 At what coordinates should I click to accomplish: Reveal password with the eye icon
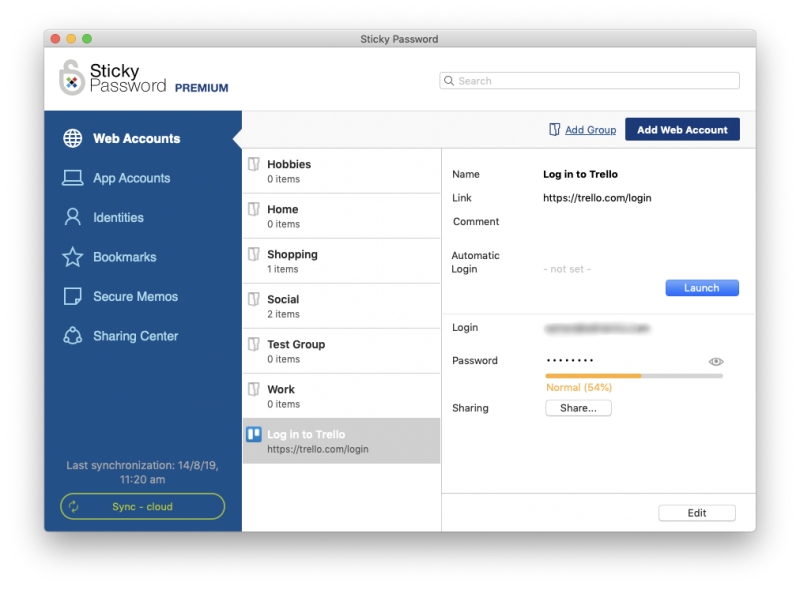pos(716,361)
